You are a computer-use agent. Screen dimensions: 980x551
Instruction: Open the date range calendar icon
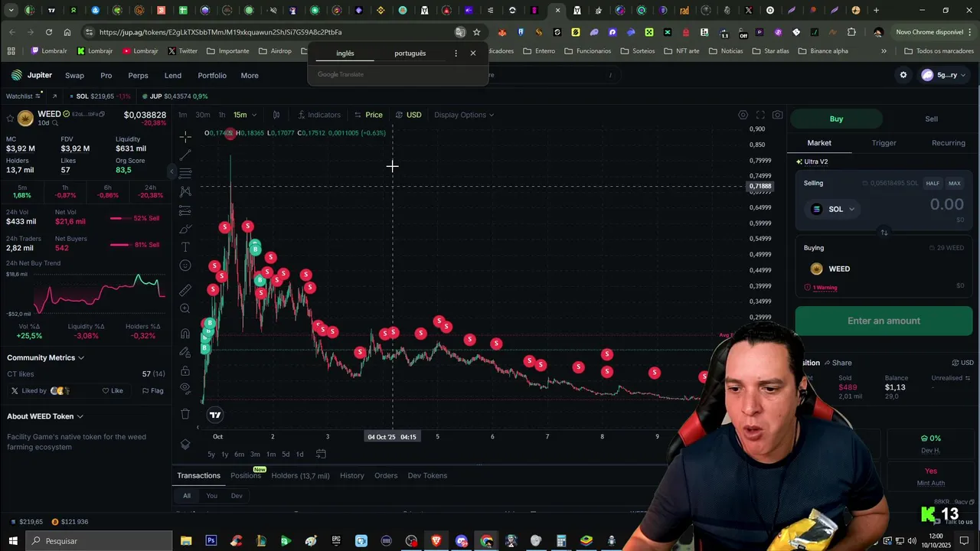[321, 454]
